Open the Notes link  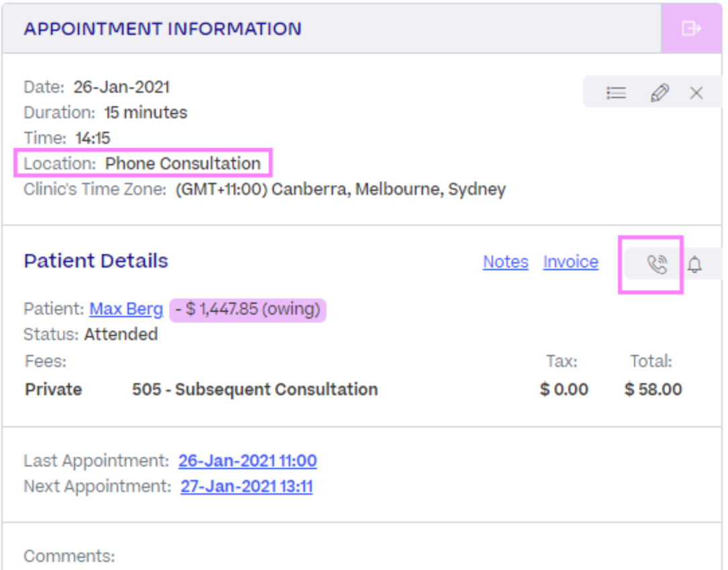(506, 262)
